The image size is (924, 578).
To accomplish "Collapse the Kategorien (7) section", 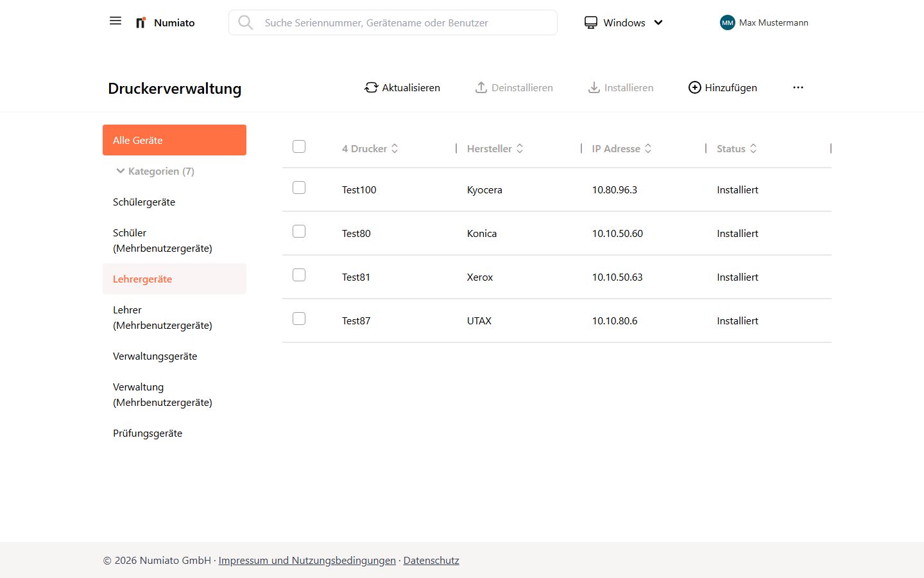I will tap(120, 171).
